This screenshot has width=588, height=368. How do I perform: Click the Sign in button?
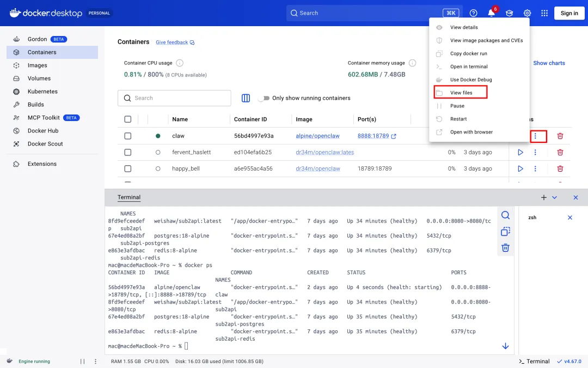pos(569,13)
